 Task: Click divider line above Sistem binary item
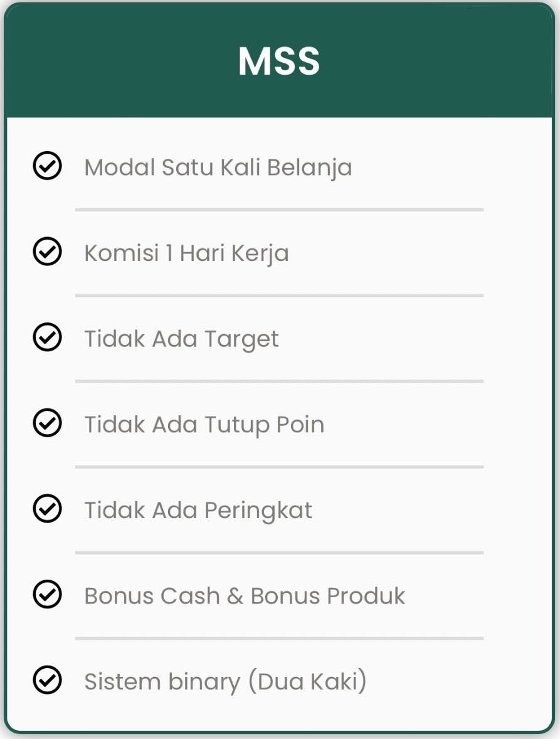tap(279, 638)
